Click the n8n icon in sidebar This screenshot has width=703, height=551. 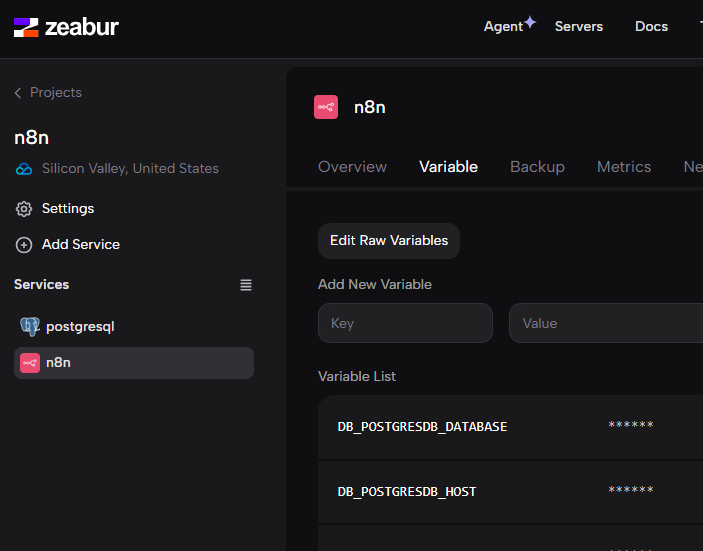(30, 363)
